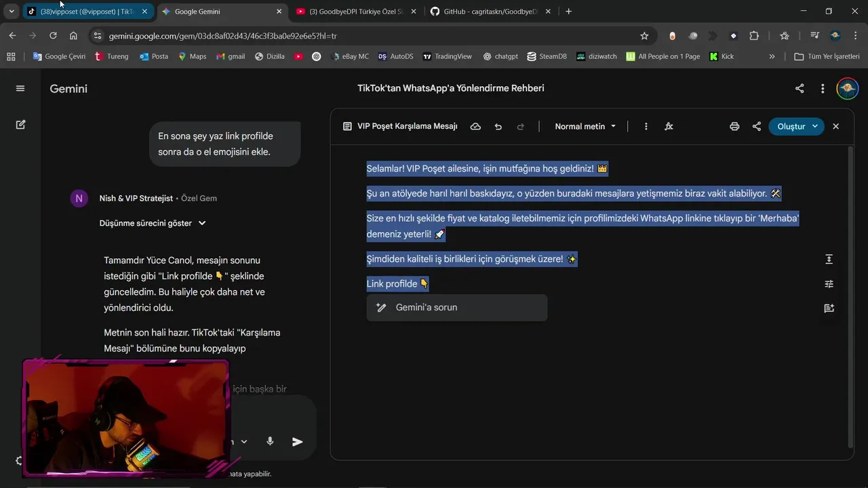Close the canvas panel
868x488 pixels.
coord(835,126)
